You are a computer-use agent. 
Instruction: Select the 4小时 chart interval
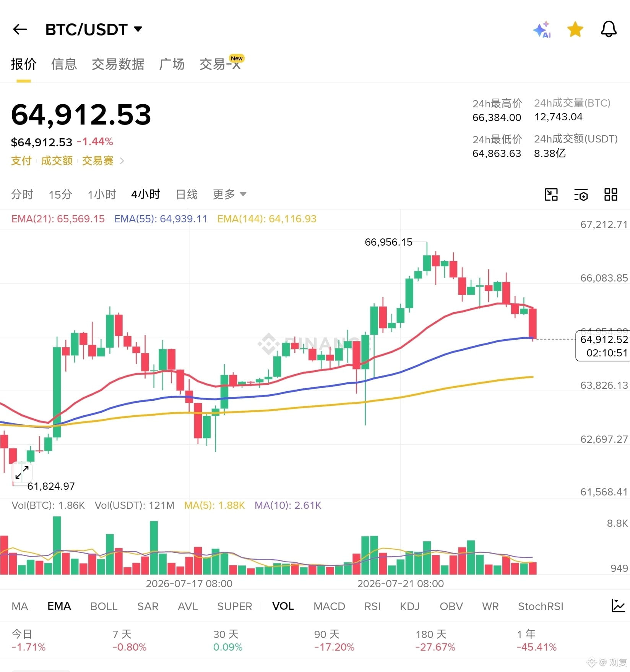click(145, 194)
